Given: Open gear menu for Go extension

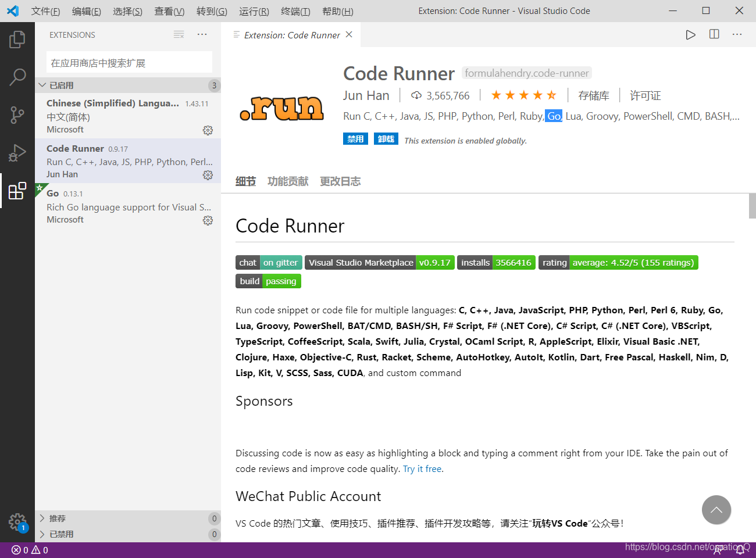Looking at the screenshot, I should pos(208,220).
